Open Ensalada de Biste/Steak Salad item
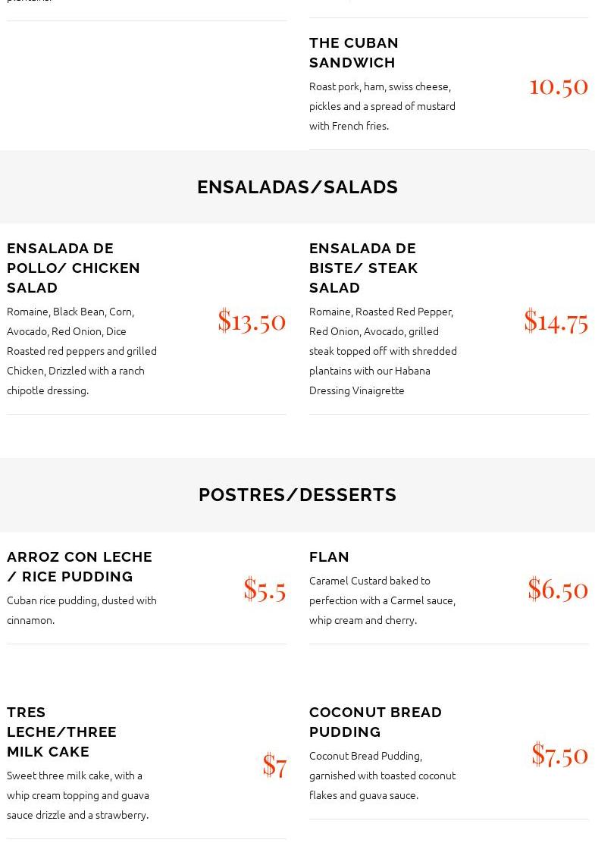Image resolution: width=595 pixels, height=868 pixels. [363, 268]
